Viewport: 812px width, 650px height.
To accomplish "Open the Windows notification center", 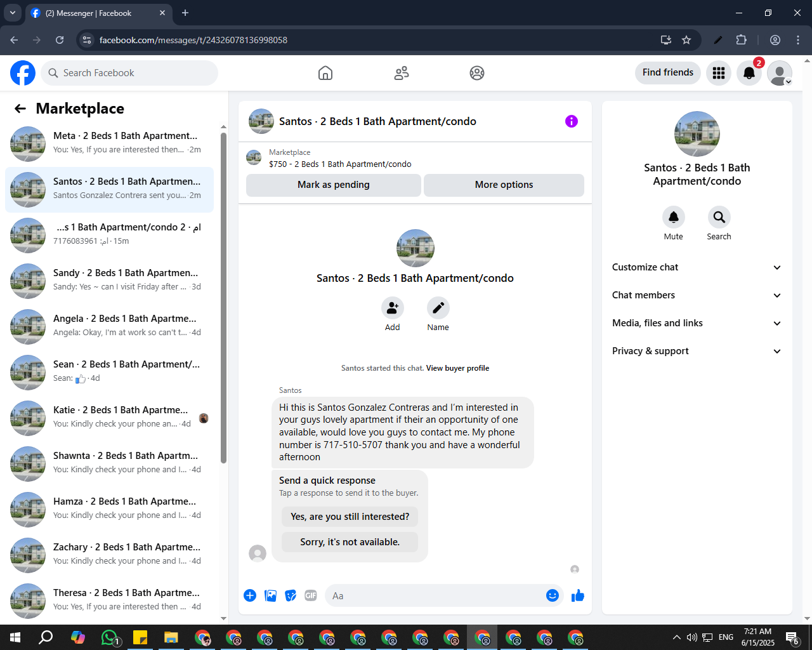I will click(x=792, y=637).
